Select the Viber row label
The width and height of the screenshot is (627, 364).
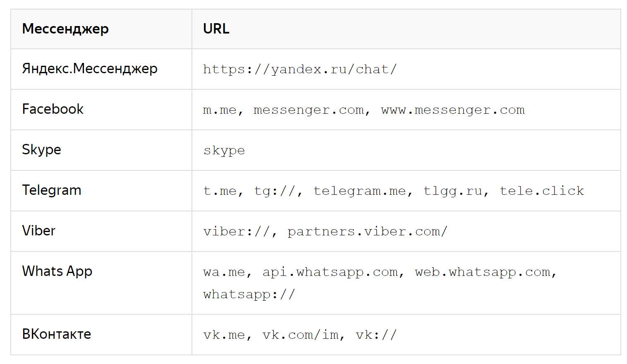pyautogui.click(x=38, y=231)
